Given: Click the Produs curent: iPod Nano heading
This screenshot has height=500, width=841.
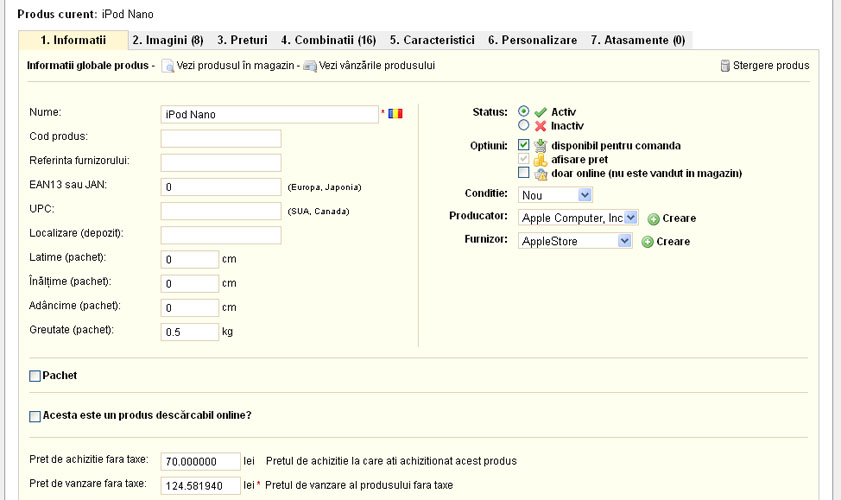Looking at the screenshot, I should pyautogui.click(x=85, y=14).
